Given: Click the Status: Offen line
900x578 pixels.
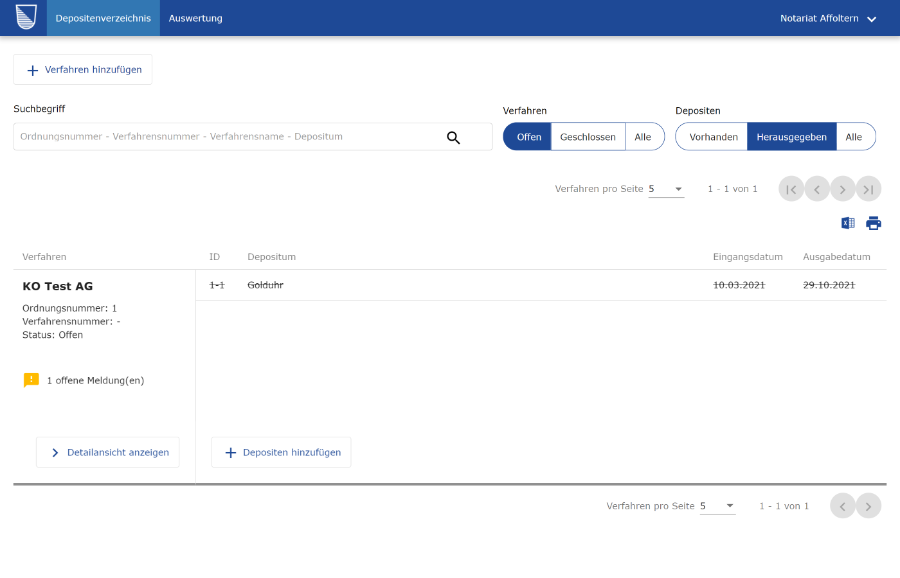Looking at the screenshot, I should (53, 335).
